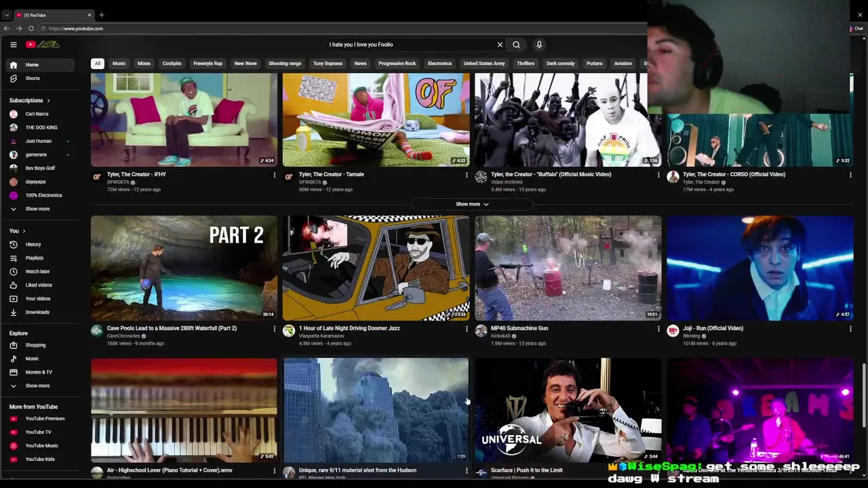The image size is (868, 488).
Task: Select the Aviation filter chip
Action: pos(623,64)
